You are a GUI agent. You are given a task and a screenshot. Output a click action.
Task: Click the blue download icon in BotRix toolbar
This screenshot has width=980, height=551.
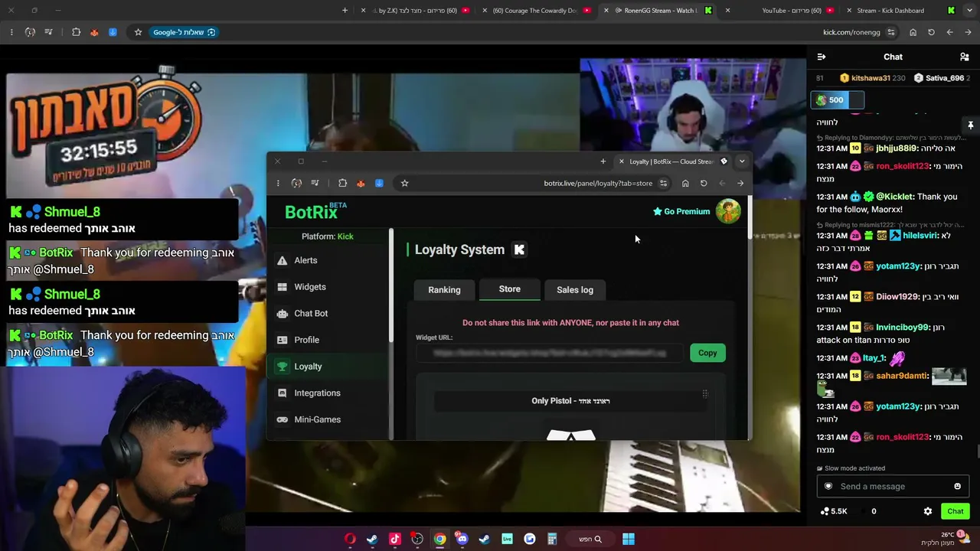pyautogui.click(x=379, y=183)
